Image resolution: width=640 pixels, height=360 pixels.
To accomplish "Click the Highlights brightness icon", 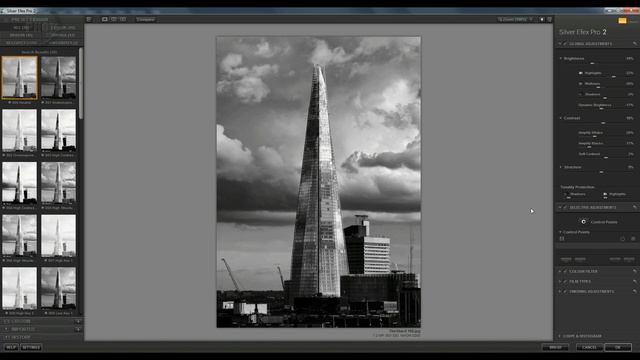I will (x=580, y=73).
